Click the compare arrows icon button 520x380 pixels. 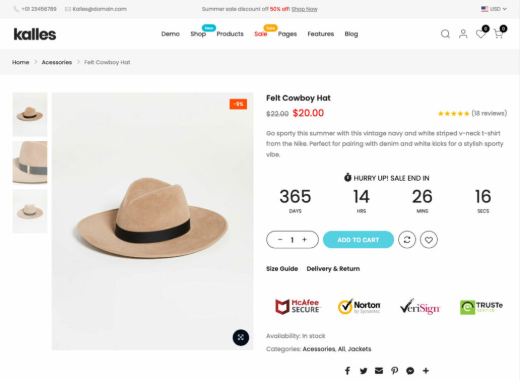pyautogui.click(x=407, y=240)
